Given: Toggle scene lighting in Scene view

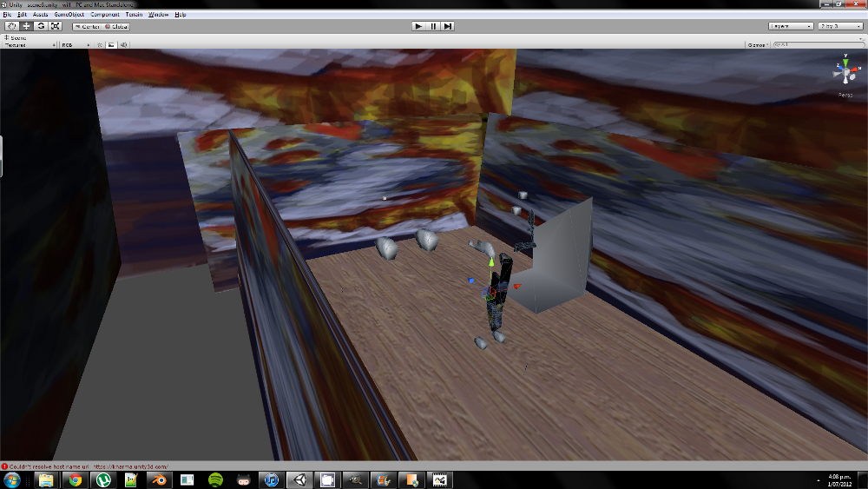Looking at the screenshot, I should click(x=101, y=44).
